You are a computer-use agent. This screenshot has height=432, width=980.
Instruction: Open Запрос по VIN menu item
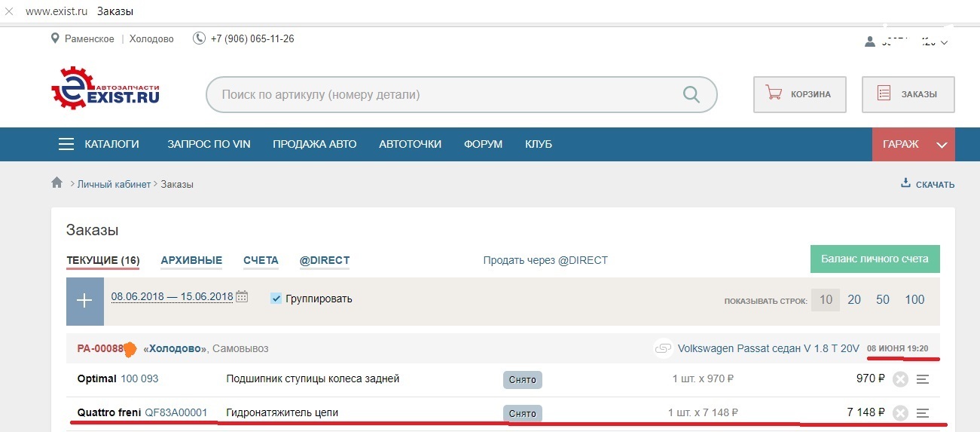209,144
